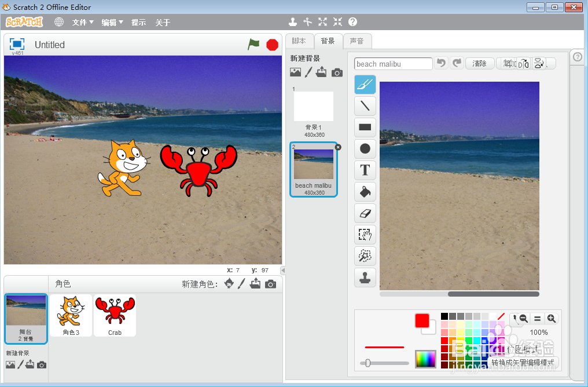The width and height of the screenshot is (588, 387).
Task: Open the 提示 menu item
Action: click(138, 23)
